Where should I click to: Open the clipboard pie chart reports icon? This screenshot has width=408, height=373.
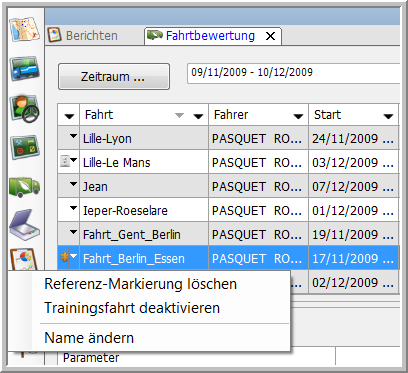[26, 260]
